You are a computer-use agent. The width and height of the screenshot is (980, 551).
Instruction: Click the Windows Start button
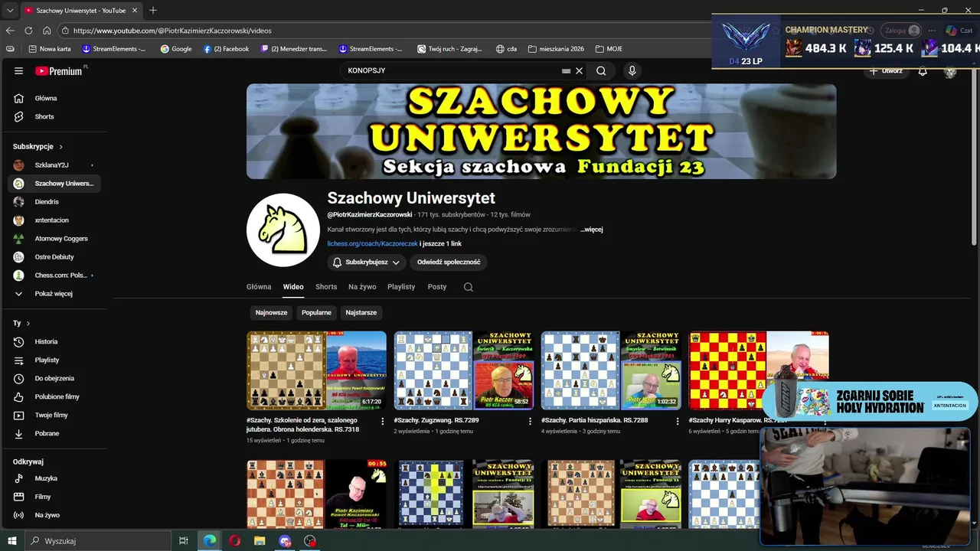(x=12, y=540)
